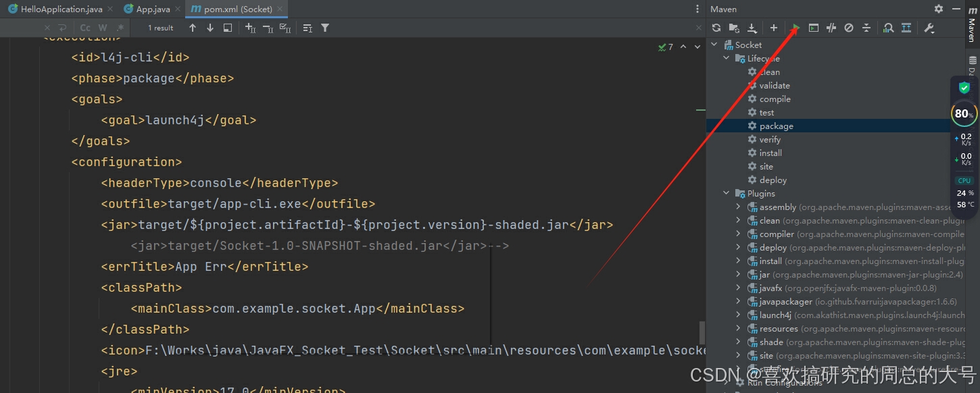
Task: Collapse the Plugins node
Action: pos(727,193)
